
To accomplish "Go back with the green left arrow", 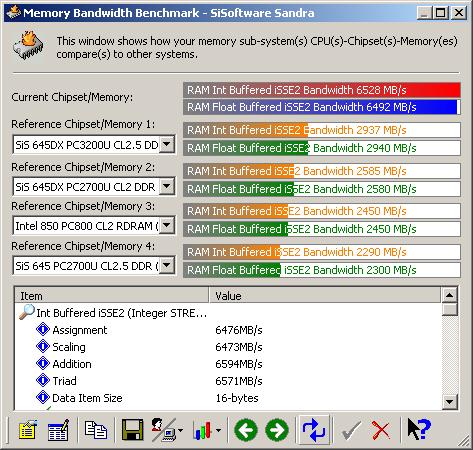I will coord(246,430).
